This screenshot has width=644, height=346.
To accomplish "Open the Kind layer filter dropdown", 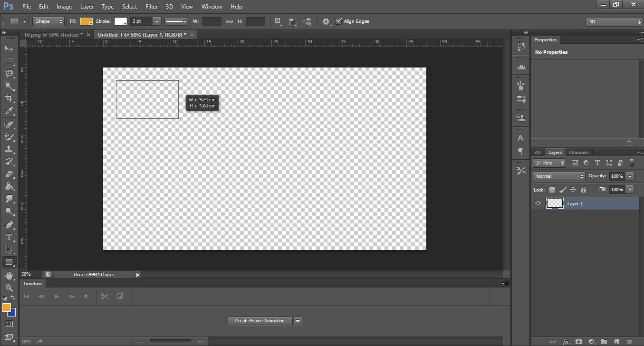I will [550, 163].
